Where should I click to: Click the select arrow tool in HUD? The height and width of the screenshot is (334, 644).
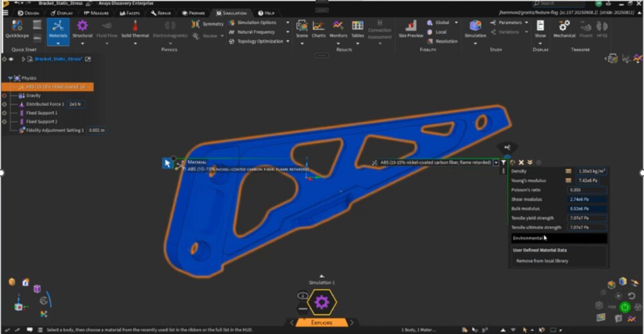tap(167, 163)
